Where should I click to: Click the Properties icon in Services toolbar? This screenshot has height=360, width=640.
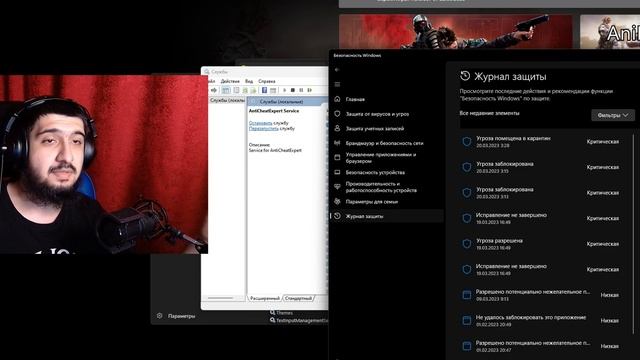click(x=236, y=90)
